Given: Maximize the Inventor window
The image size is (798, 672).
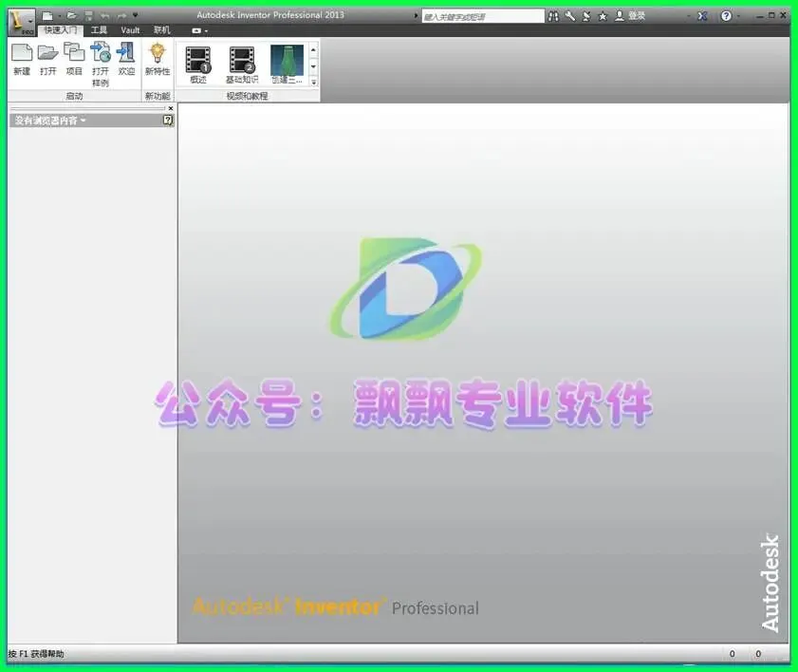Looking at the screenshot, I should (772, 16).
